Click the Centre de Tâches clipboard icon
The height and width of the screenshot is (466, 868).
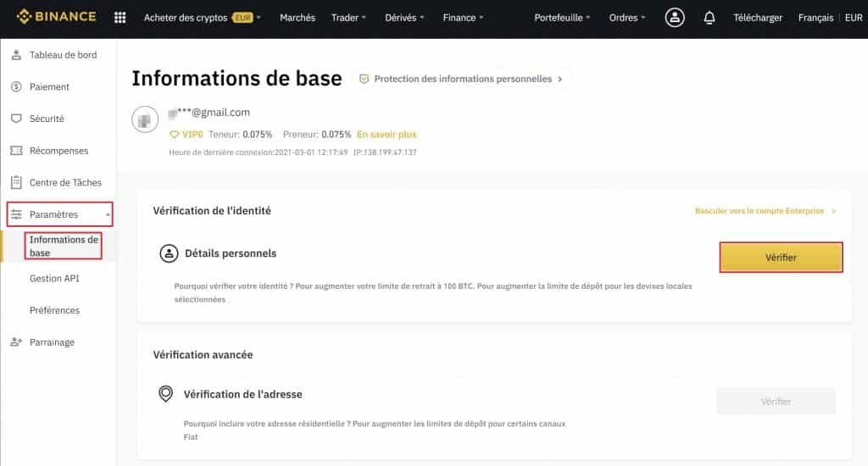[x=16, y=182]
